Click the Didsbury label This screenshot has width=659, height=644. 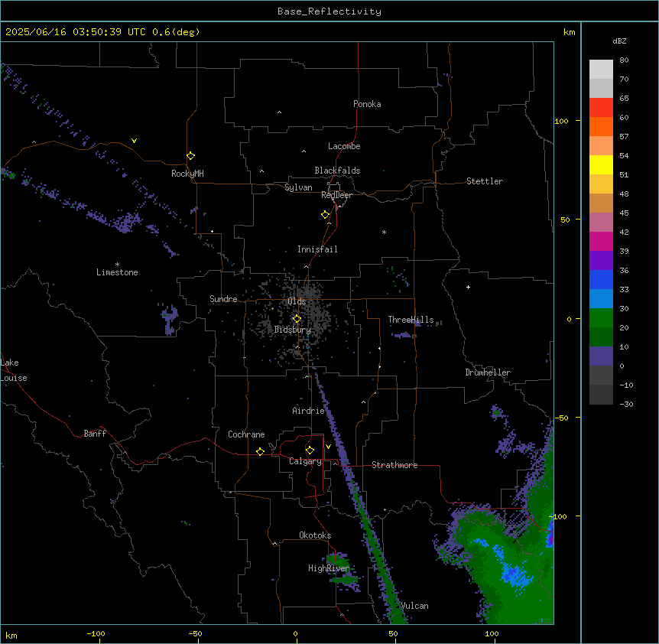tap(292, 330)
